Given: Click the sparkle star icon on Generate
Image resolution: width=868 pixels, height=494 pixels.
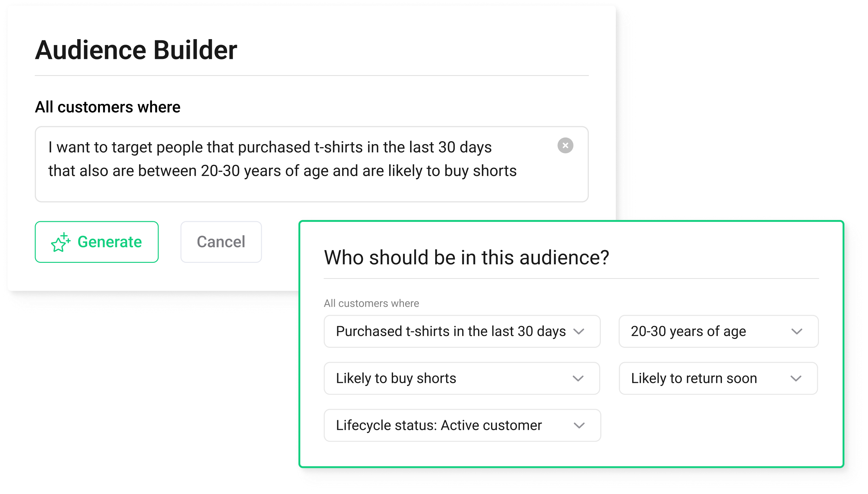Looking at the screenshot, I should pyautogui.click(x=61, y=242).
